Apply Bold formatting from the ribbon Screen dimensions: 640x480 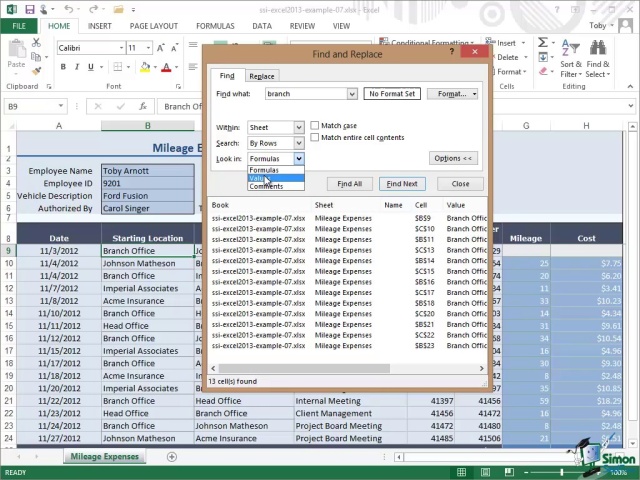coord(63,67)
